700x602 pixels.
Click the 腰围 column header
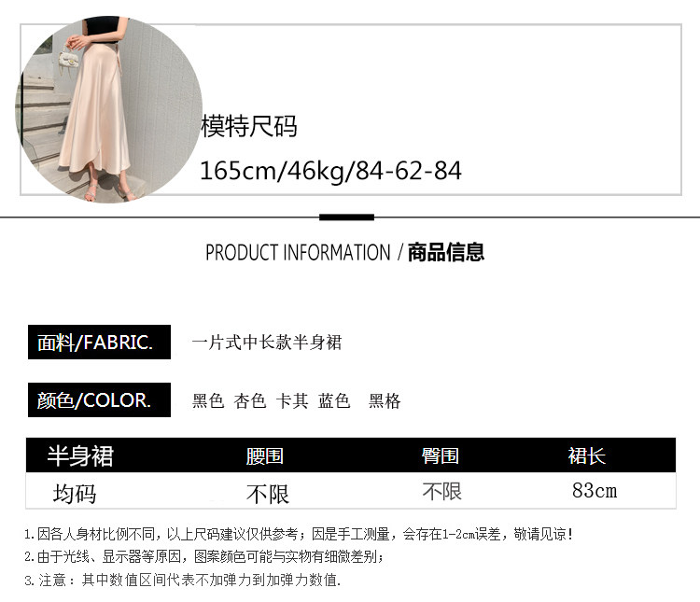[265, 456]
